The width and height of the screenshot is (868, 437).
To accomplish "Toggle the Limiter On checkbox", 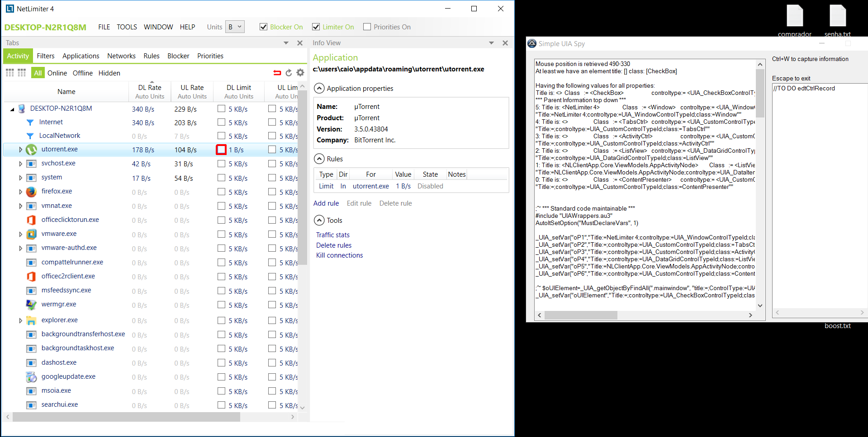I will pos(316,27).
